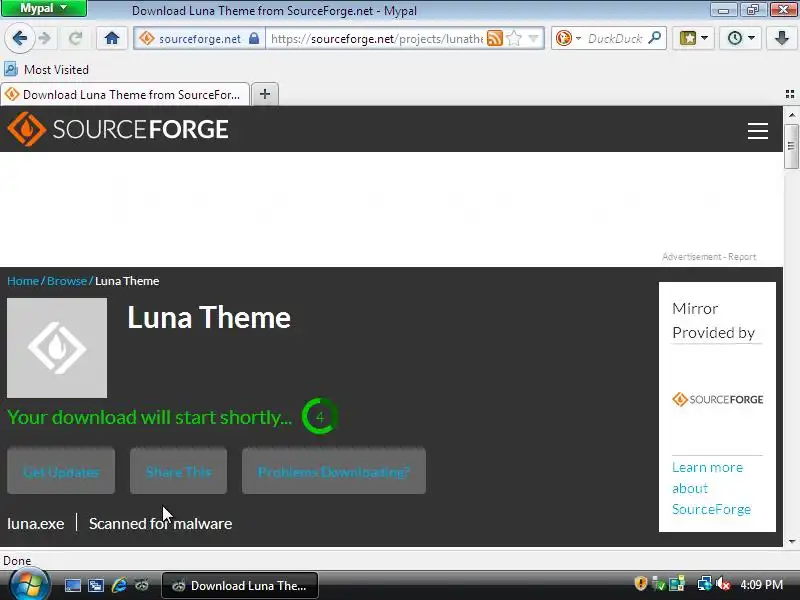Screen dimensions: 800x600
Task: Expand the URL history dropdown arrow
Action: 534,39
